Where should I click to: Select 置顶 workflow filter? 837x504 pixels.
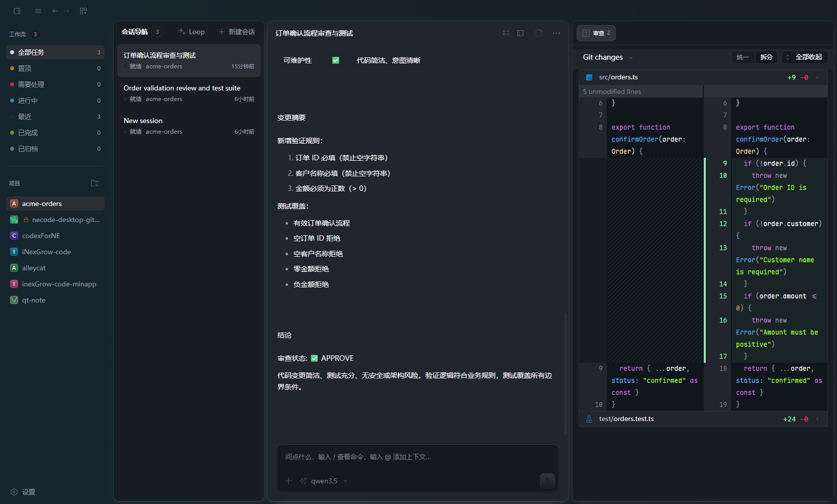[x=55, y=68]
